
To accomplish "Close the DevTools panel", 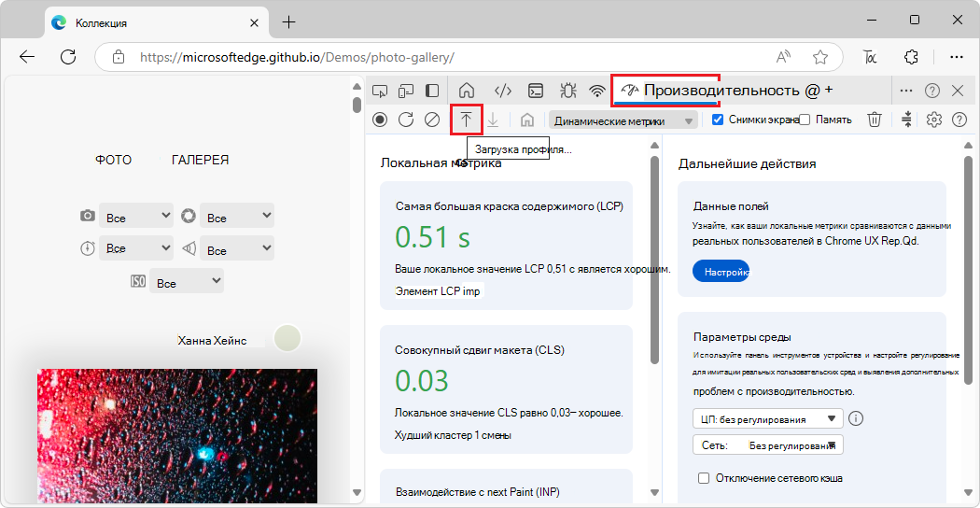I will click(958, 91).
